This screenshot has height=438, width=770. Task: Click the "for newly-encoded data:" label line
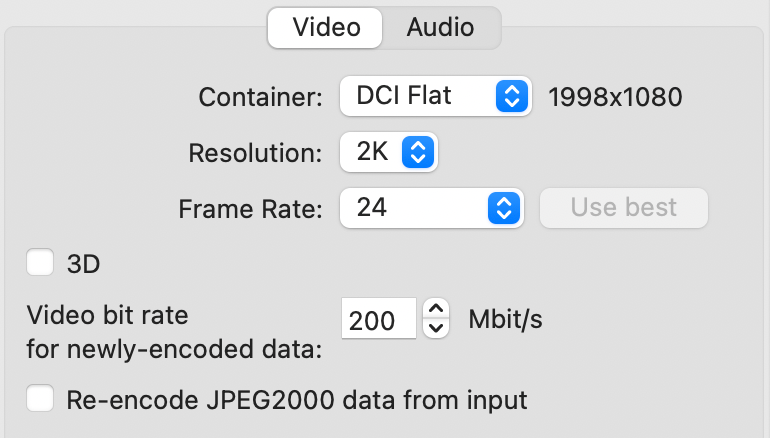click(175, 349)
